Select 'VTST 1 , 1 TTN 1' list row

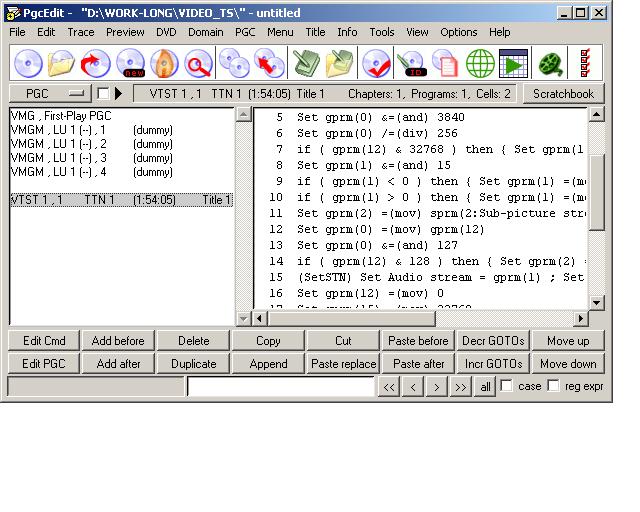(121, 200)
